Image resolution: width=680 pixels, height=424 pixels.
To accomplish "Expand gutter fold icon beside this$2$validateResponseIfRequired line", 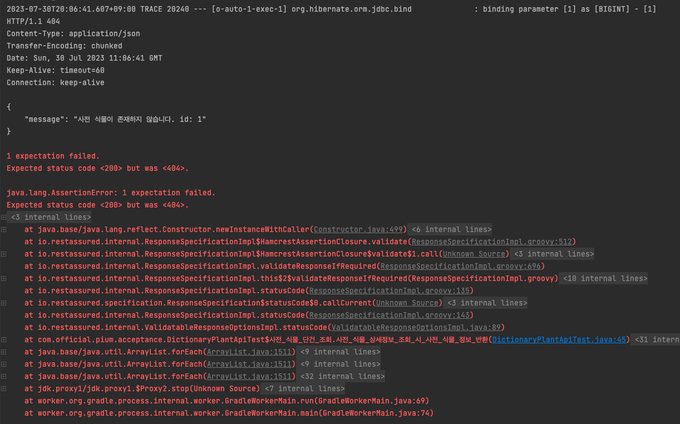I will click(x=4, y=278).
